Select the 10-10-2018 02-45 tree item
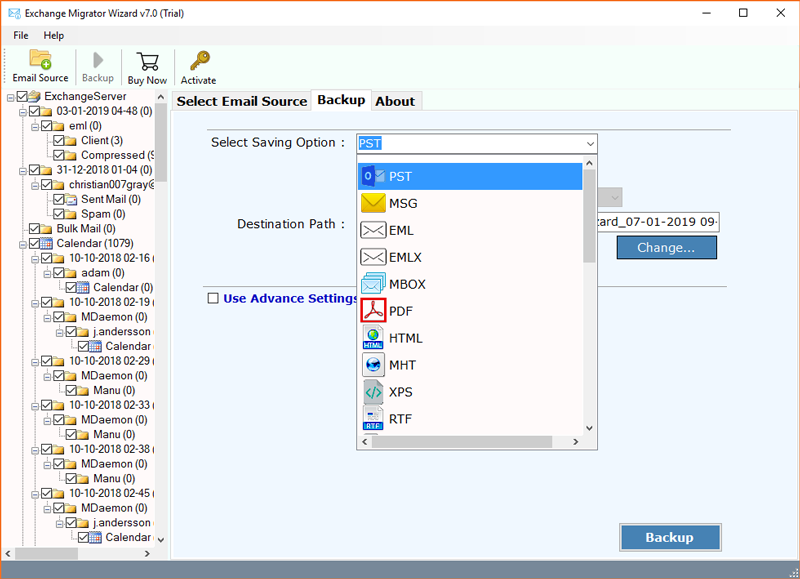800x579 pixels. coord(110,493)
